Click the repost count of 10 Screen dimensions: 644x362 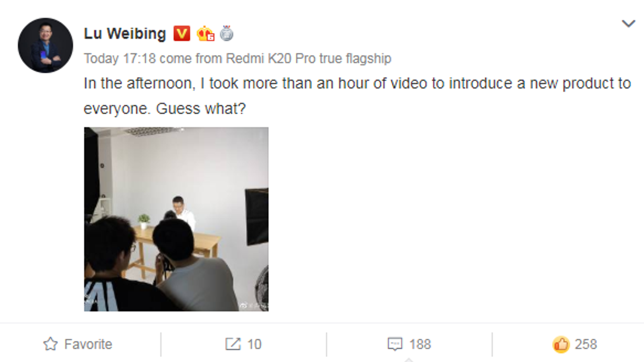(254, 344)
